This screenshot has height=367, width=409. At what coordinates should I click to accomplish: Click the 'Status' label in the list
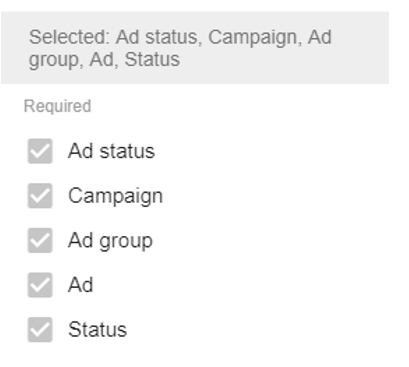pos(97,330)
